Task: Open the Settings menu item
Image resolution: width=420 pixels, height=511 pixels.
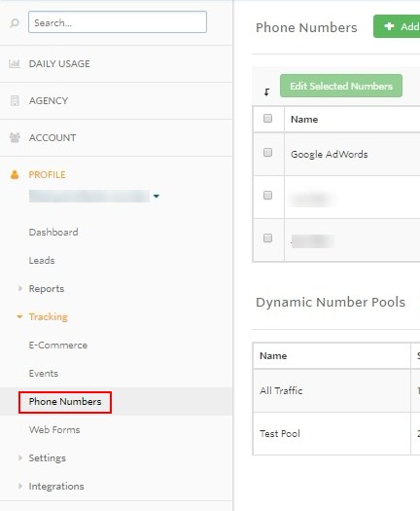Action: coord(48,458)
